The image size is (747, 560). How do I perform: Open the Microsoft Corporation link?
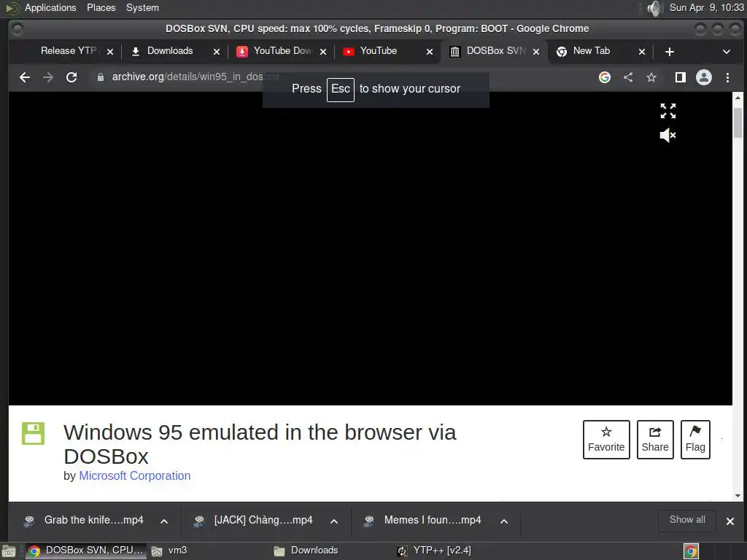point(135,475)
